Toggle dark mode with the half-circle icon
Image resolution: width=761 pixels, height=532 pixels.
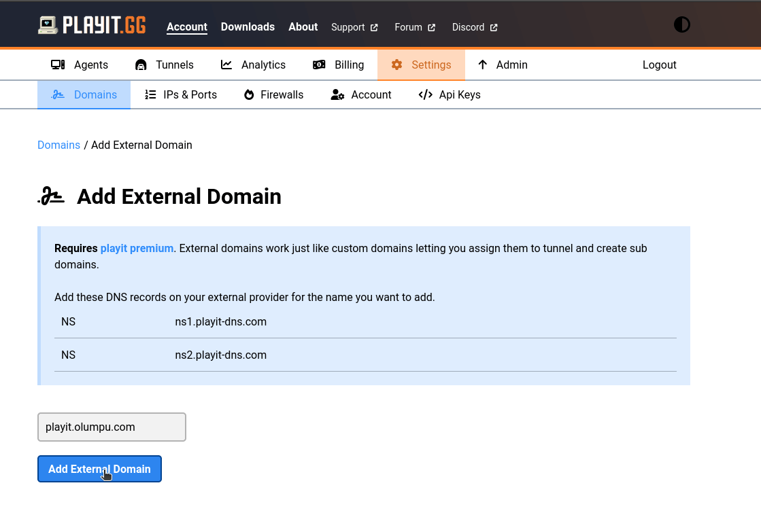coord(681,24)
